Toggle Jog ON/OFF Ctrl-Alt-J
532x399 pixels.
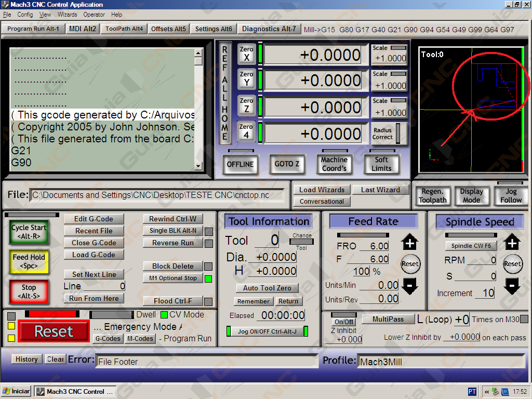(x=267, y=331)
